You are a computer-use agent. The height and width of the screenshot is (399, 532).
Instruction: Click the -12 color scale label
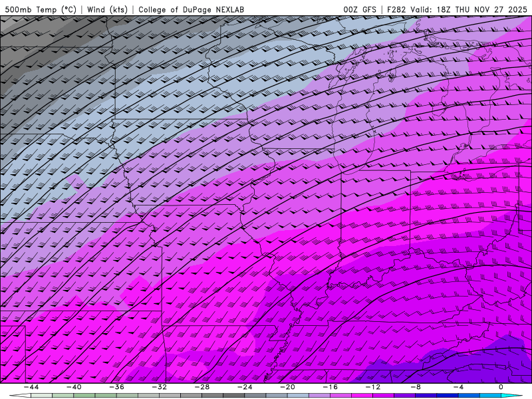pyautogui.click(x=373, y=387)
